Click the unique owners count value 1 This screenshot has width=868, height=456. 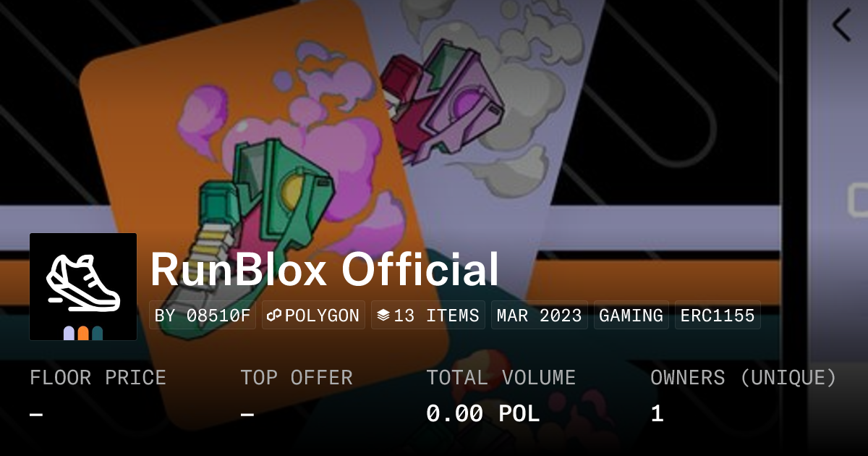pyautogui.click(x=657, y=414)
